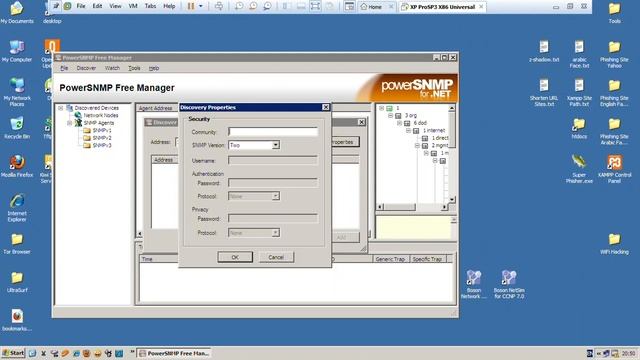
Task: Click MIB tree vertical scrollbar up arrow
Action: tap(452, 108)
